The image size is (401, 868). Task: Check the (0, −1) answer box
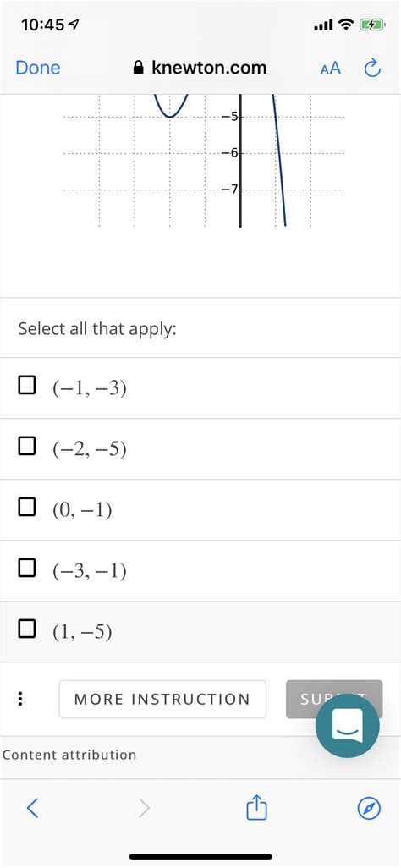point(27,506)
